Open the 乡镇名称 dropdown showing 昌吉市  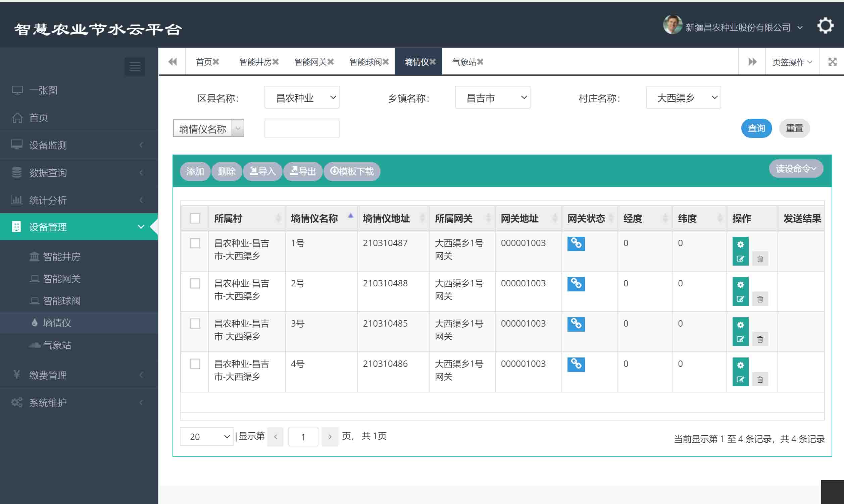(x=492, y=98)
